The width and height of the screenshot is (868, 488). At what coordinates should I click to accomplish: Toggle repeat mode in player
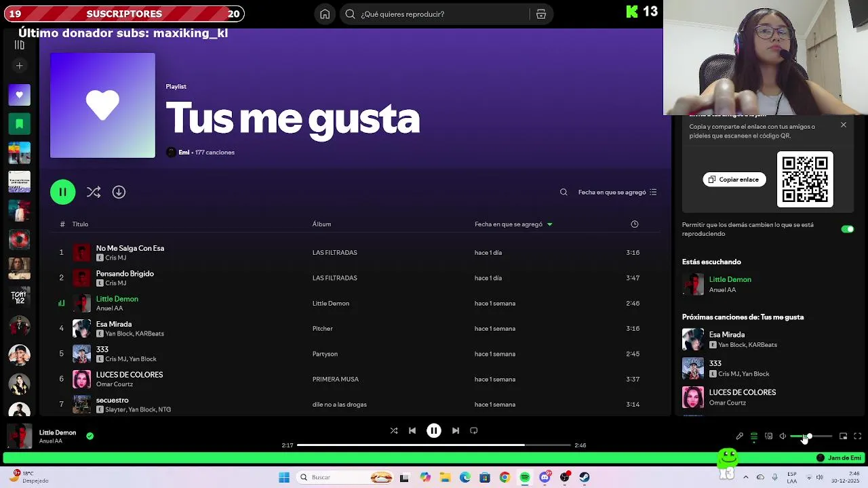(474, 431)
